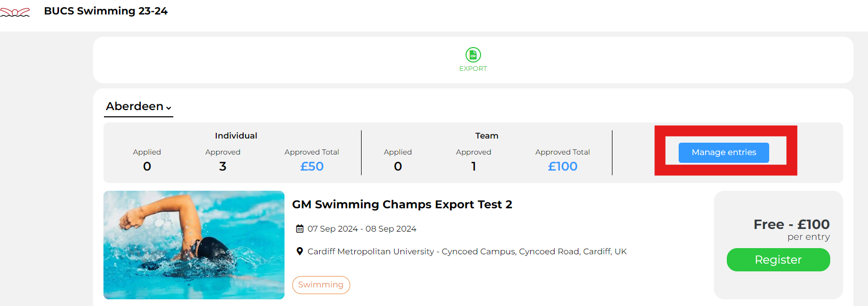868x306 pixels.
Task: Open the swimmer event thumbnail image
Action: pos(194,245)
